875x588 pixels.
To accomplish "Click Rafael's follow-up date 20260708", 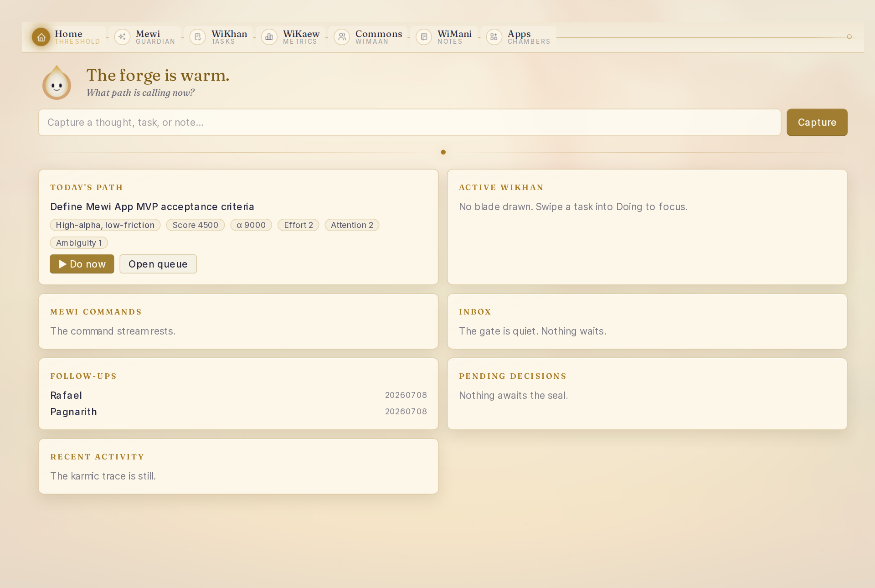I will click(406, 395).
